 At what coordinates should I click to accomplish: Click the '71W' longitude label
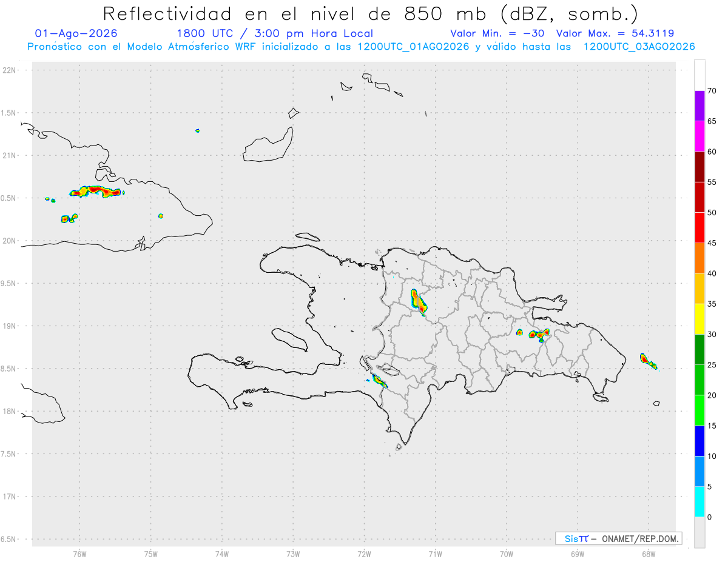coord(435,554)
